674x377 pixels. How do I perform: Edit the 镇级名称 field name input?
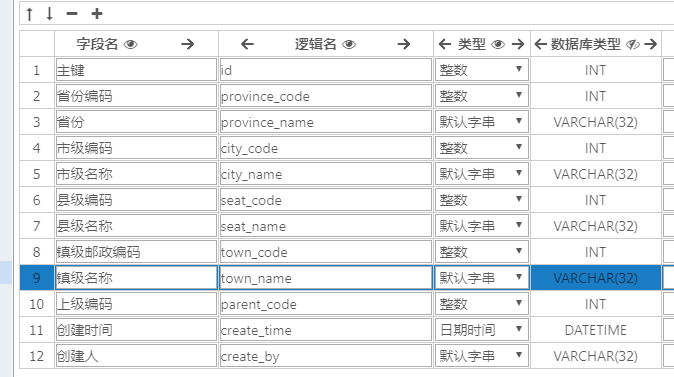point(136,278)
